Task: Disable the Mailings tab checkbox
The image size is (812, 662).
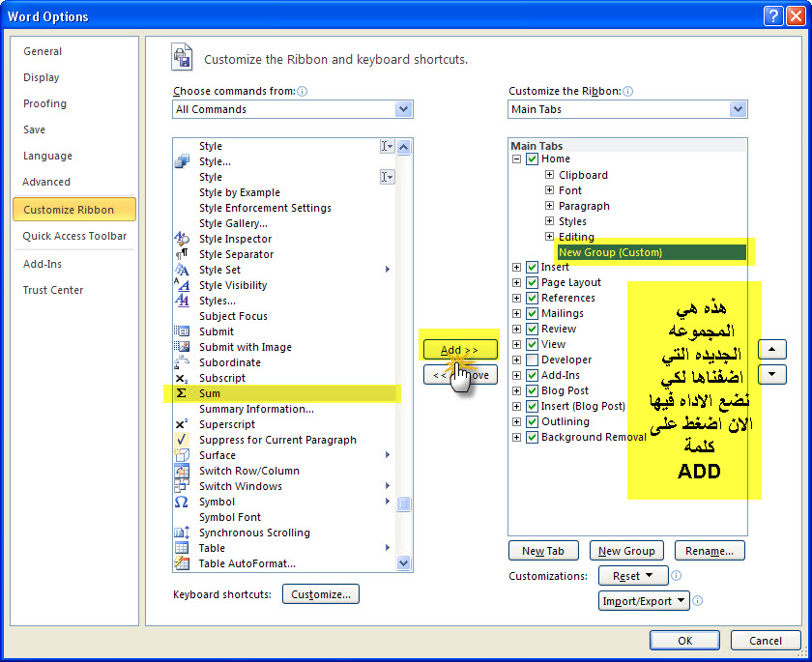Action: click(x=532, y=314)
